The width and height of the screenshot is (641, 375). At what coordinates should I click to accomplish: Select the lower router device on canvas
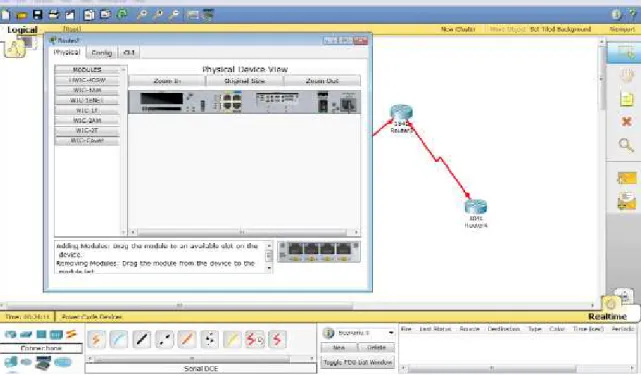(475, 207)
